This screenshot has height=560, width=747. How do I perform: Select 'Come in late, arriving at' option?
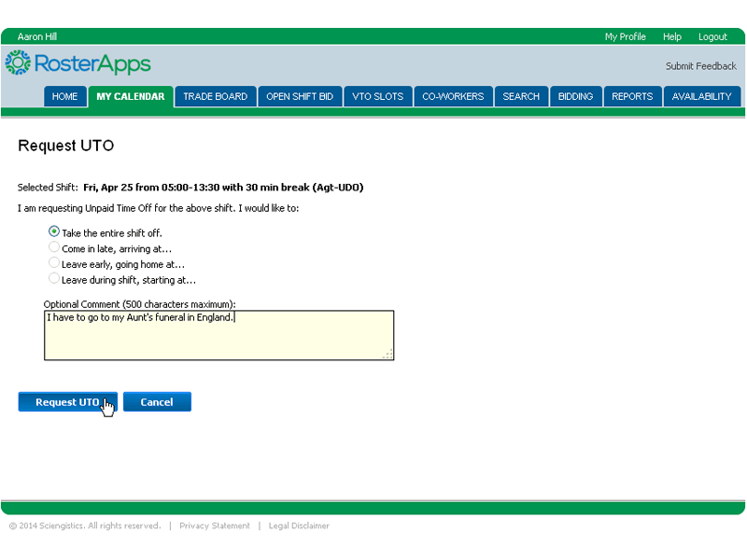54,248
